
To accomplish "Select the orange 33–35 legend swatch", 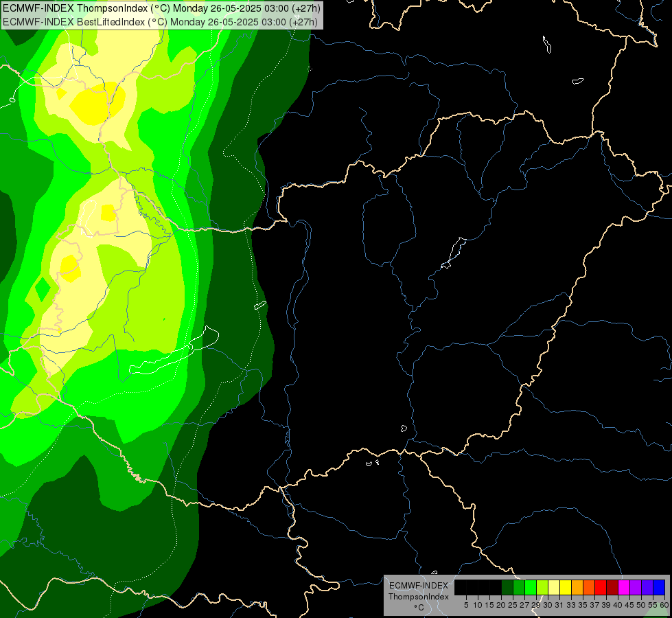I will tap(577, 587).
